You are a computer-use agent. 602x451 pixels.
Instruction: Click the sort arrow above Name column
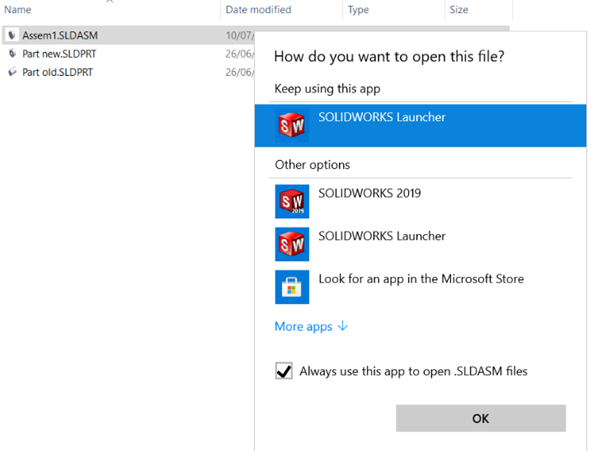(110, 2)
